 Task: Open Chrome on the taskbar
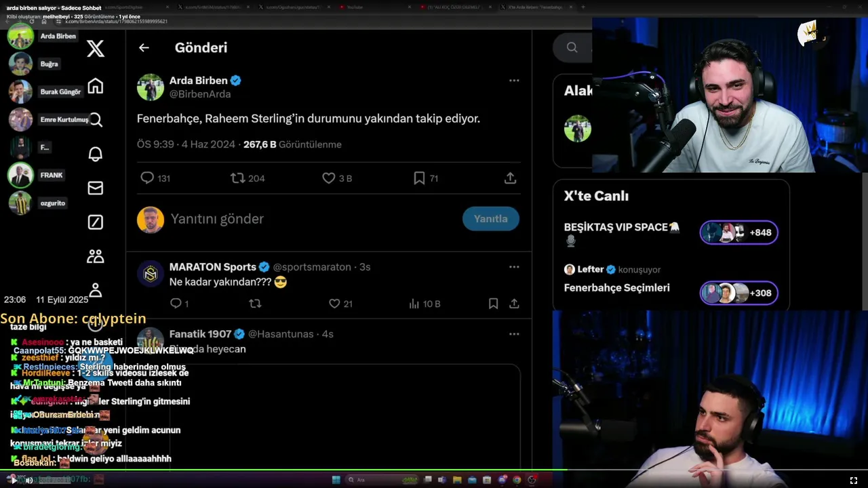[517, 480]
